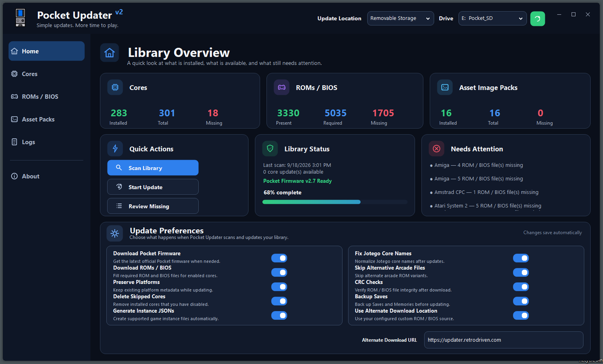The height and width of the screenshot is (364, 603).
Task: Click the Cores card chip icon
Action: (115, 87)
